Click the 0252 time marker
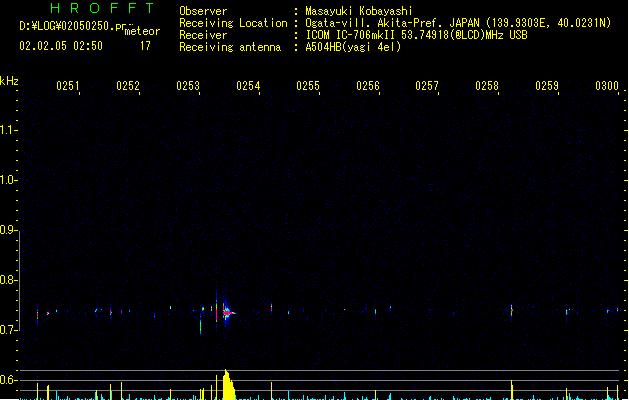 coord(128,86)
